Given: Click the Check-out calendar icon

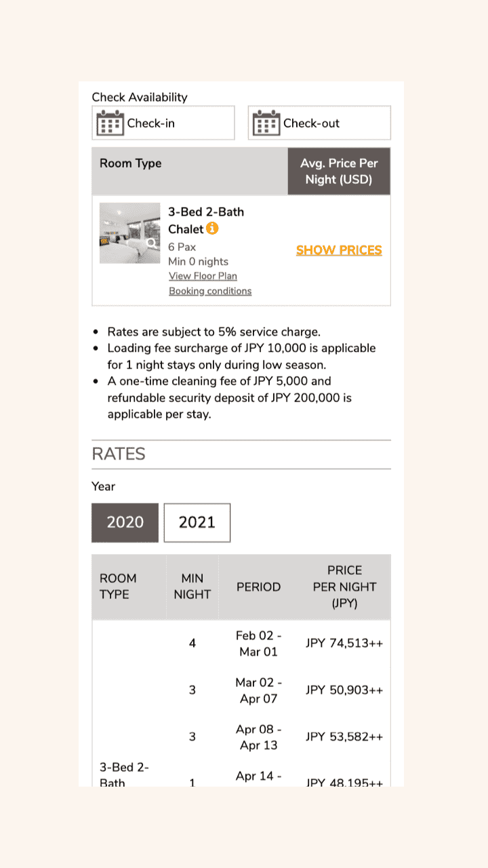Looking at the screenshot, I should [x=266, y=123].
